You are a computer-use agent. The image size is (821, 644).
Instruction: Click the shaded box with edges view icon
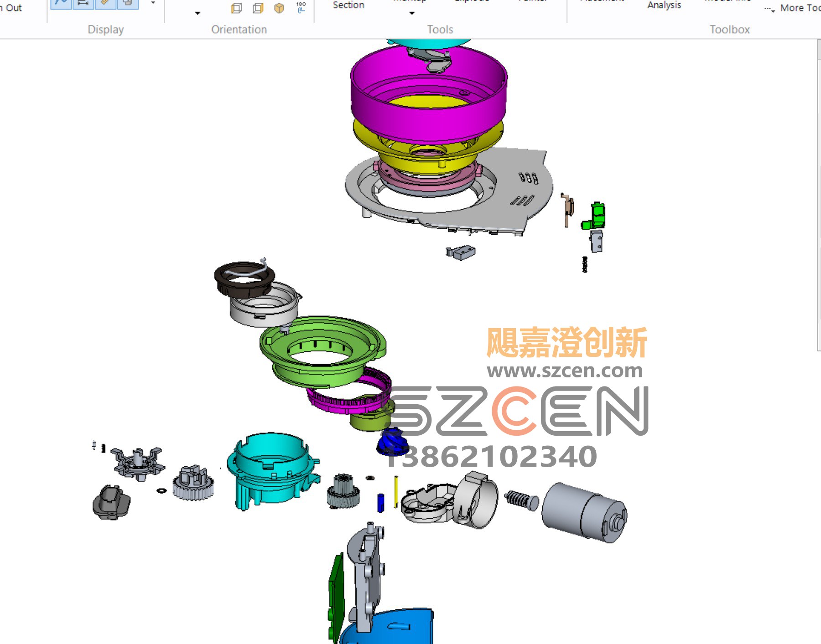coord(258,8)
